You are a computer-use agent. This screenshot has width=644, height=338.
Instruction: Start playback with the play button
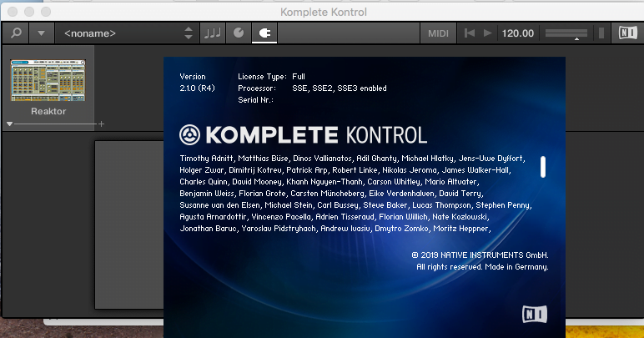pyautogui.click(x=487, y=33)
